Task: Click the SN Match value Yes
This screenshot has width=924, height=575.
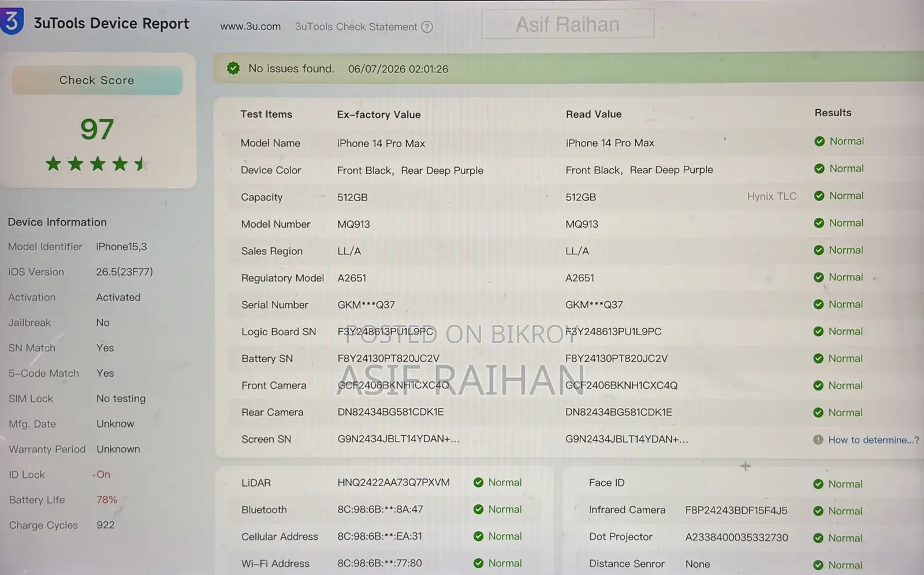Action: [105, 348]
